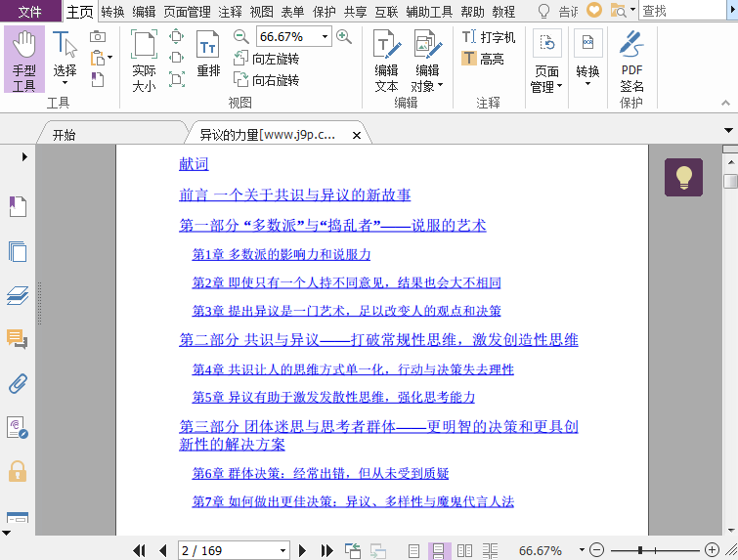738x560 pixels.
Task: Click the zoom slider handle in status bar
Action: click(x=640, y=549)
